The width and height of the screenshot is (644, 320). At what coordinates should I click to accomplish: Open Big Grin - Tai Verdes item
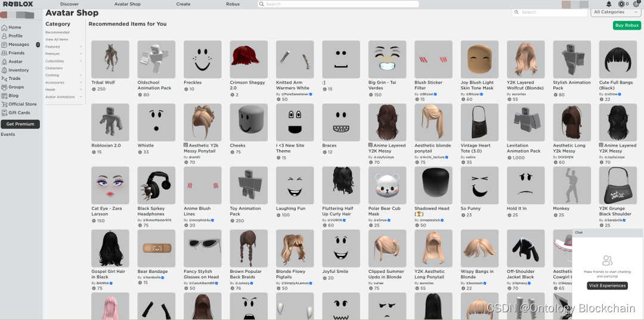point(388,60)
